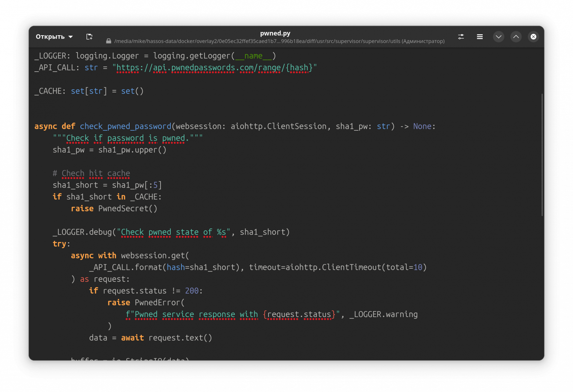Click the api.pwnedpasswords.com URL string
The height and width of the screenshot is (392, 573).
point(215,68)
